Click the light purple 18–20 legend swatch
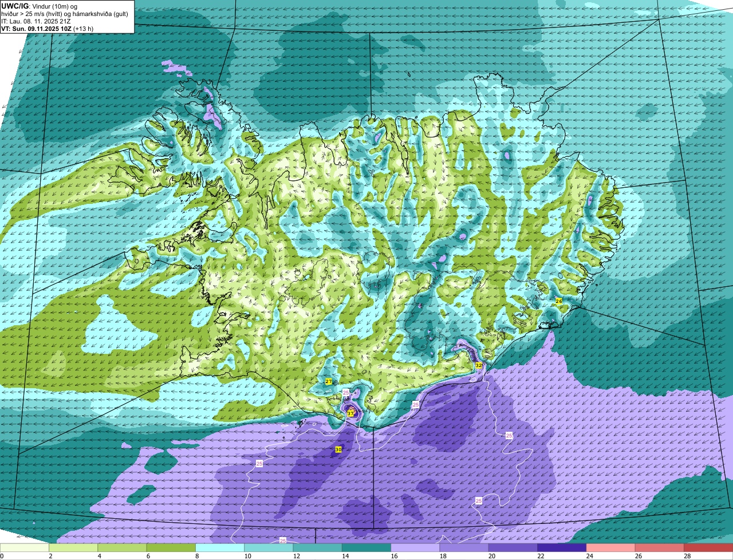Viewport: 733px width, 560px height. coord(464,547)
